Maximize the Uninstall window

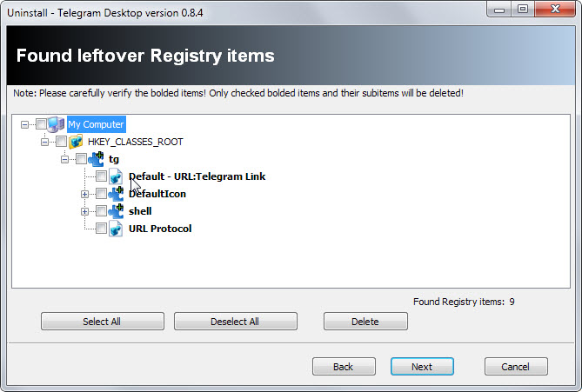coord(523,10)
